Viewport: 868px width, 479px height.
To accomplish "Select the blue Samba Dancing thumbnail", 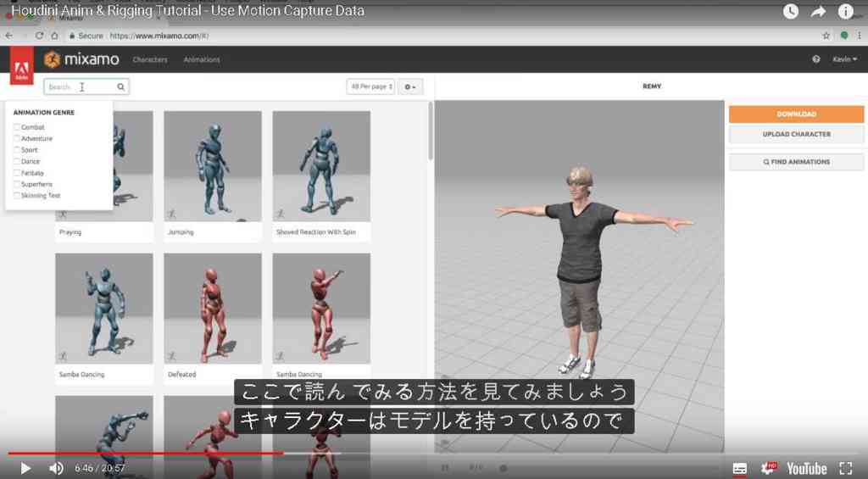I will coord(104,309).
